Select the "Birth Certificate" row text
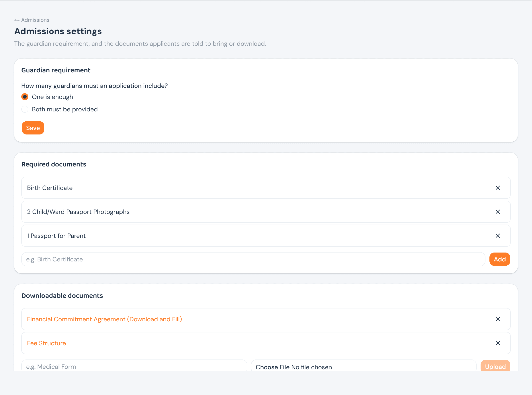Viewport: 532px width, 395px height. click(x=50, y=188)
